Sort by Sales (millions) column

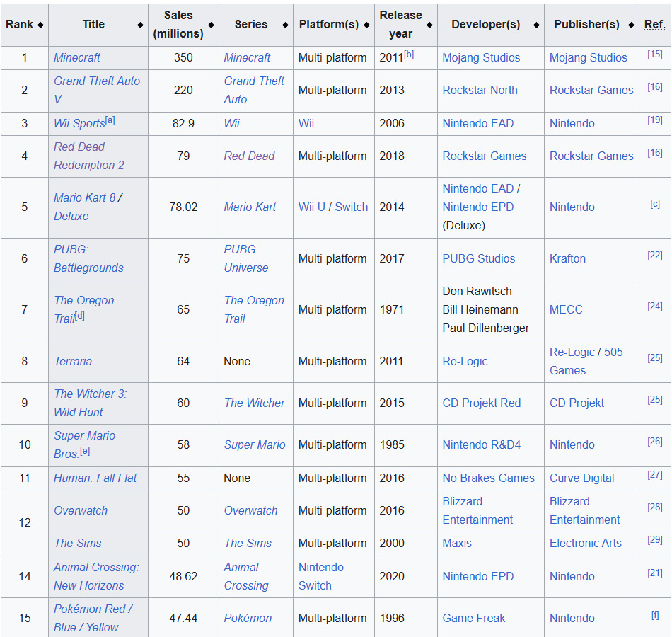pyautogui.click(x=211, y=25)
